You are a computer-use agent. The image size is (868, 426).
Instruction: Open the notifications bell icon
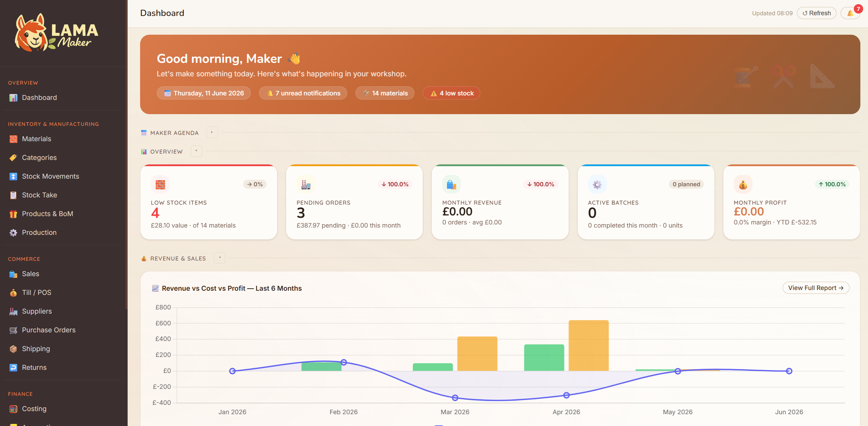click(x=850, y=13)
